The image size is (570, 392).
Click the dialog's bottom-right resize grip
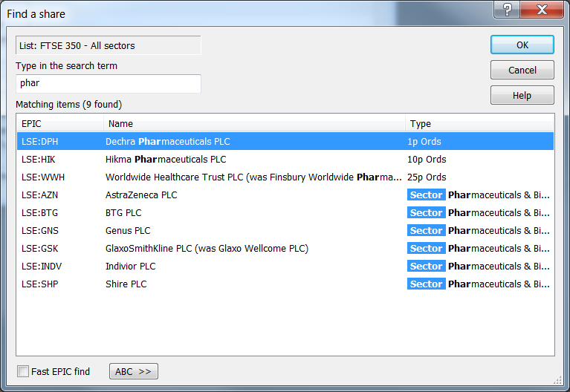[557, 380]
